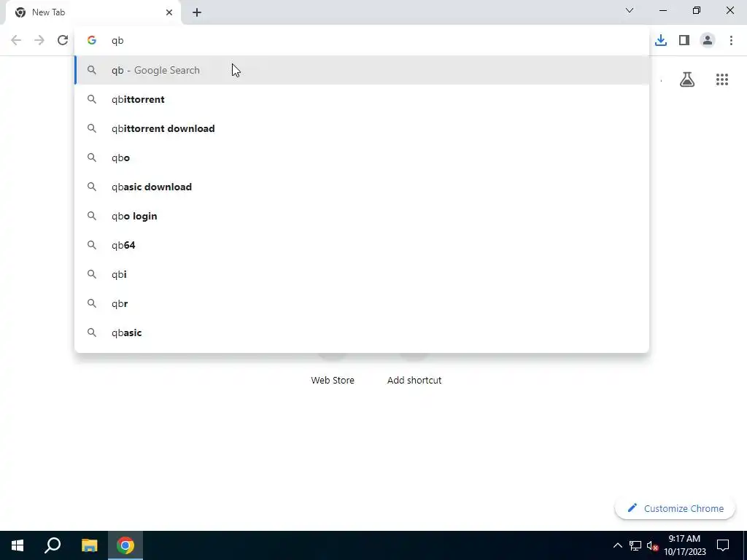Choose 'qb - Google Search' suggestion
The height and width of the screenshot is (560, 747).
(x=362, y=70)
